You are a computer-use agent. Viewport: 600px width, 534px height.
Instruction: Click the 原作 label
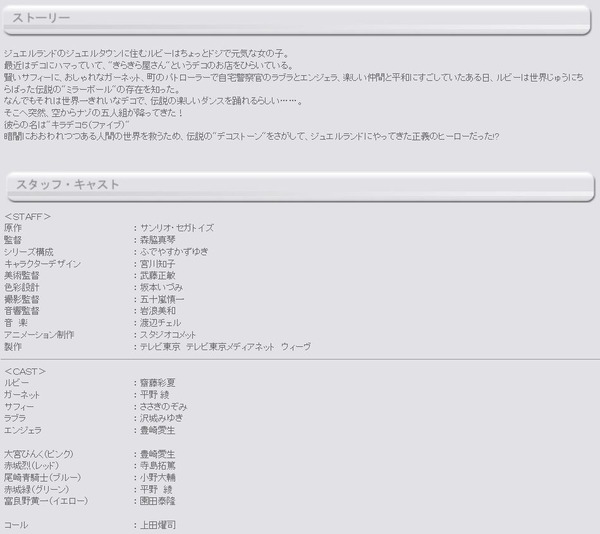[13, 228]
